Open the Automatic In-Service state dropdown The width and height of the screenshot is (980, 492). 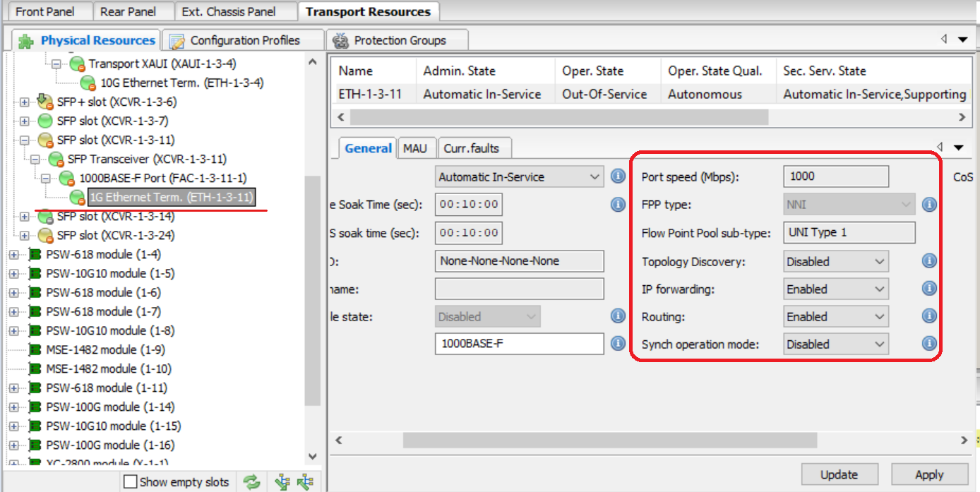(520, 176)
